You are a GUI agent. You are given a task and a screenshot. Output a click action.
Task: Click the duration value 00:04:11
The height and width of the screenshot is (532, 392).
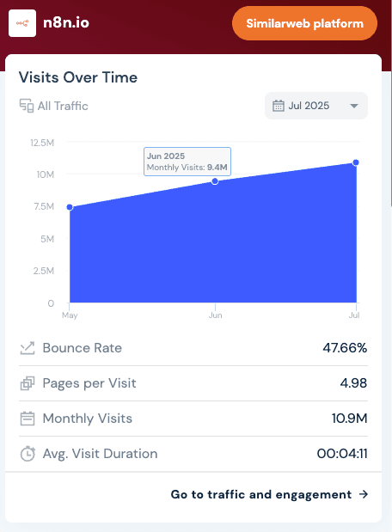tap(342, 454)
